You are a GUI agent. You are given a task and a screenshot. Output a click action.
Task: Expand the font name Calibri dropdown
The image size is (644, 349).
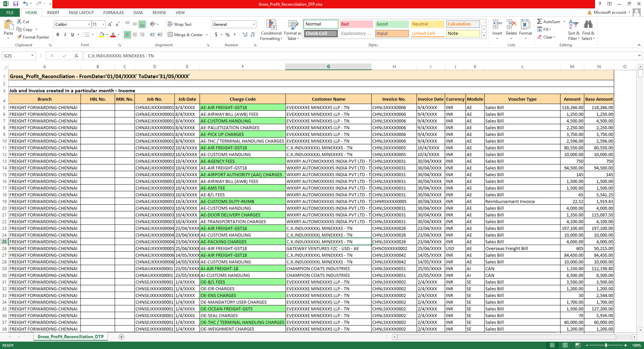[89, 24]
